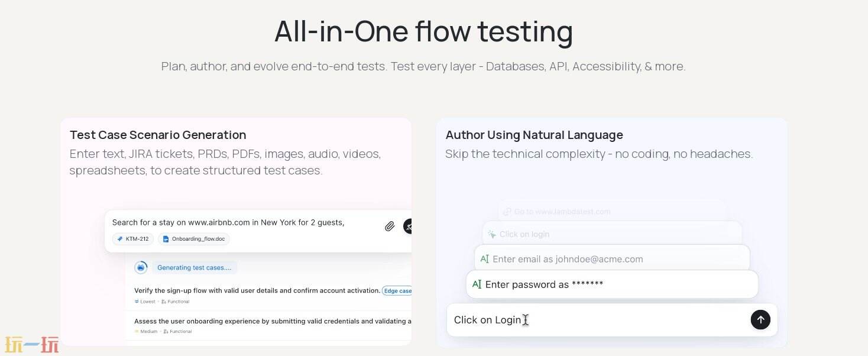Click the link icon beside Go to www.lambdatest.com

coord(507,212)
